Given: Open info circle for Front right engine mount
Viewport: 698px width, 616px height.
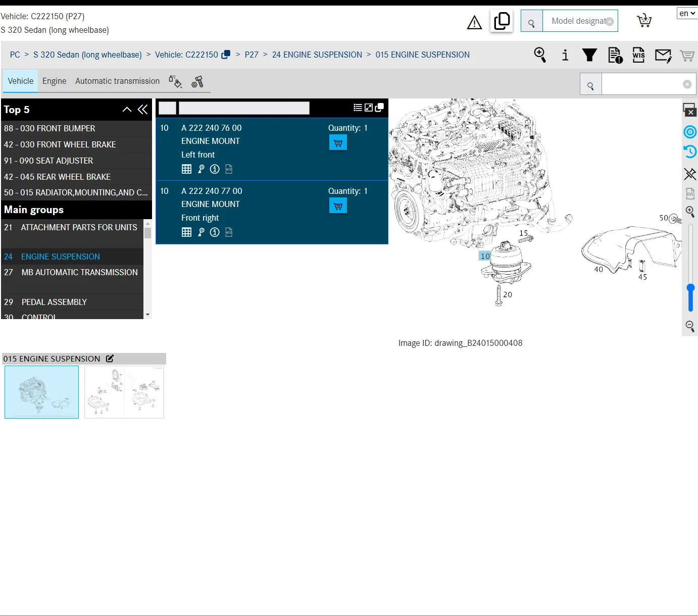Looking at the screenshot, I should click(215, 232).
